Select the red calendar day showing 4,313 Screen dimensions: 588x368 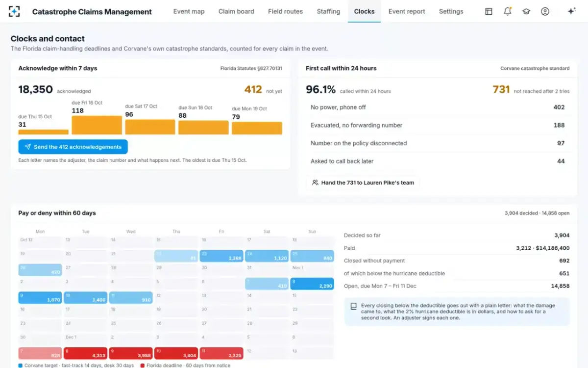coord(85,353)
